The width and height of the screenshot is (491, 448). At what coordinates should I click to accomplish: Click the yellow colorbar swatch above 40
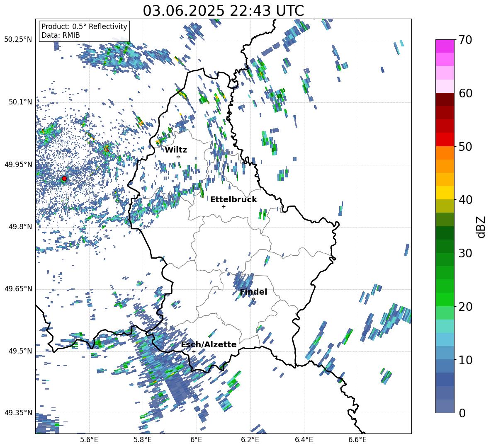[445, 193]
